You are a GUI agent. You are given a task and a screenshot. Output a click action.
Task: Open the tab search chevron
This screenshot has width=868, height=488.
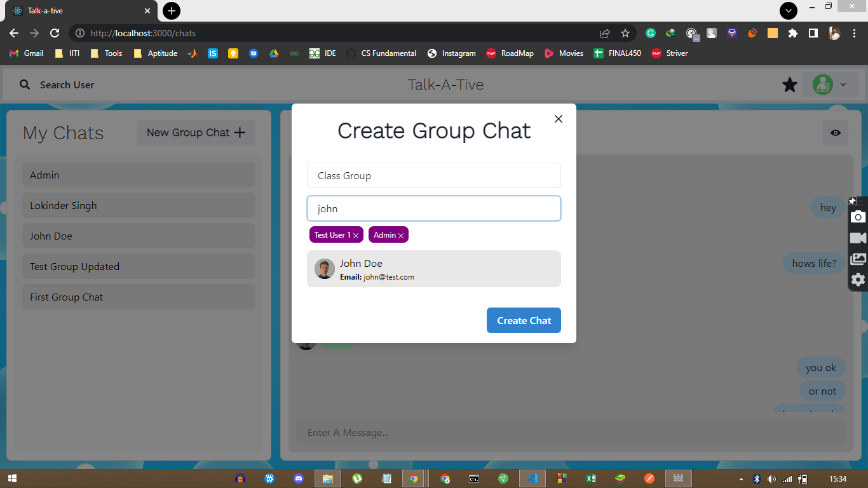click(787, 11)
